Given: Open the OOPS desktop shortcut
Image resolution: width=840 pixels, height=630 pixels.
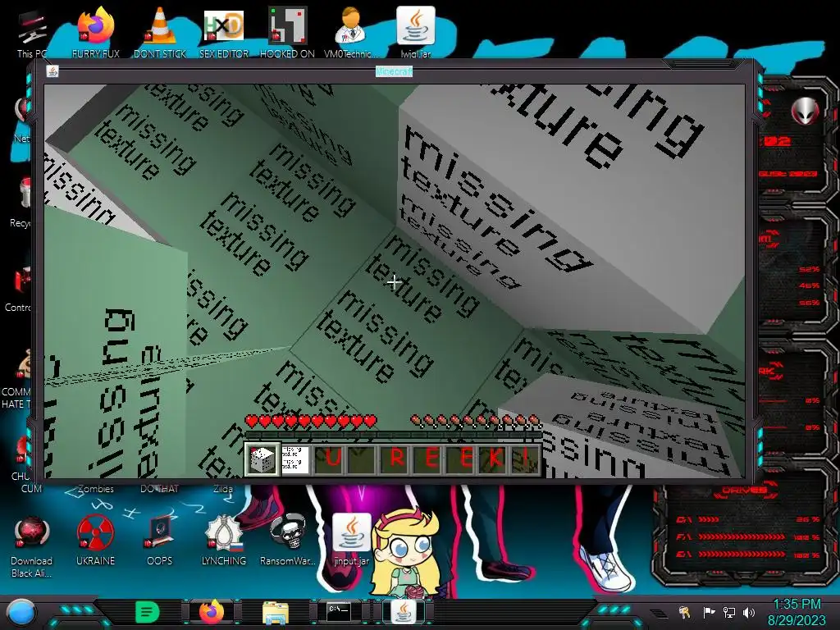Looking at the screenshot, I should click(x=160, y=540).
